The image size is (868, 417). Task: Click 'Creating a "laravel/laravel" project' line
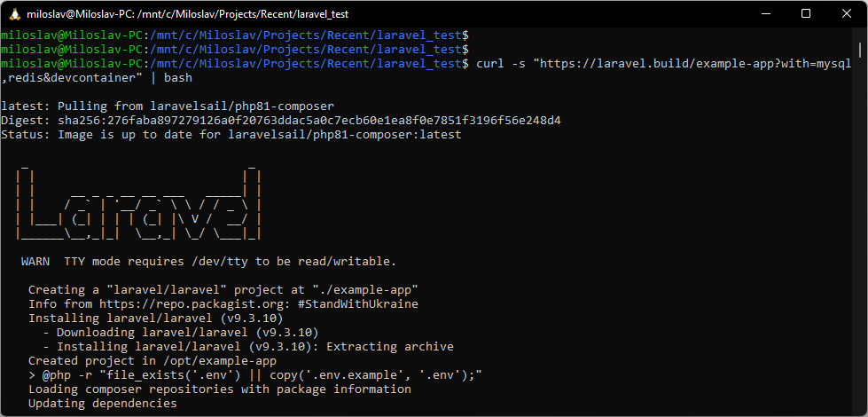[223, 289]
